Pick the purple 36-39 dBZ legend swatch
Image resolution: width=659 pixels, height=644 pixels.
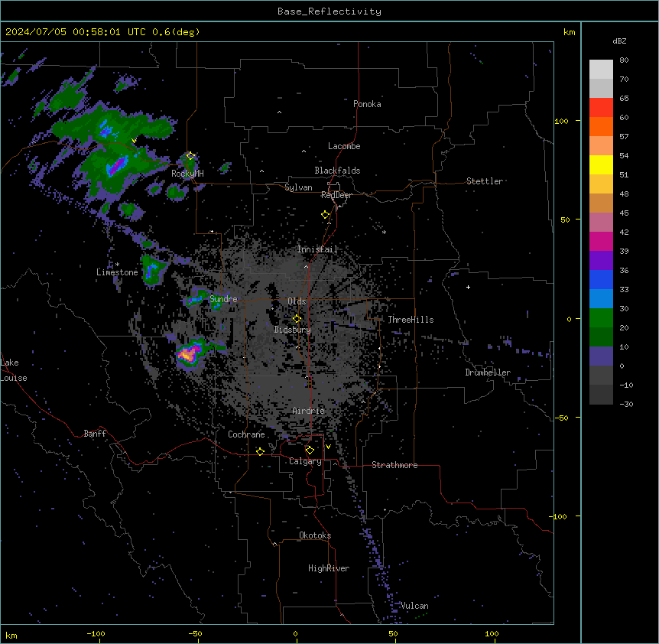pos(601,261)
